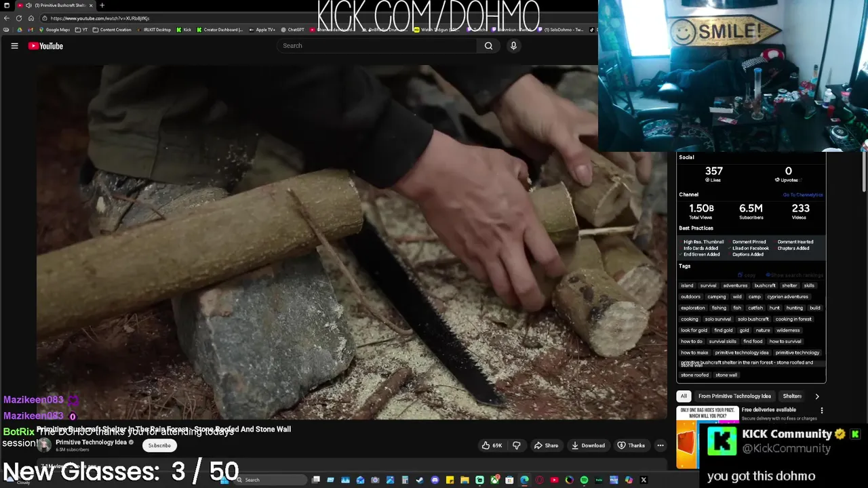The height and width of the screenshot is (488, 868).
Task: Open Opera browser from the taskbar
Action: coord(540,480)
